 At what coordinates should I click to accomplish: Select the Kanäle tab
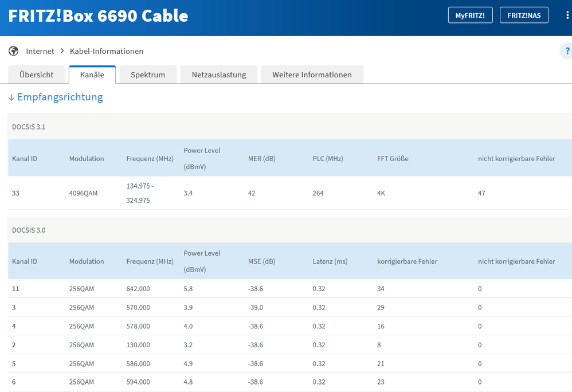click(x=92, y=74)
